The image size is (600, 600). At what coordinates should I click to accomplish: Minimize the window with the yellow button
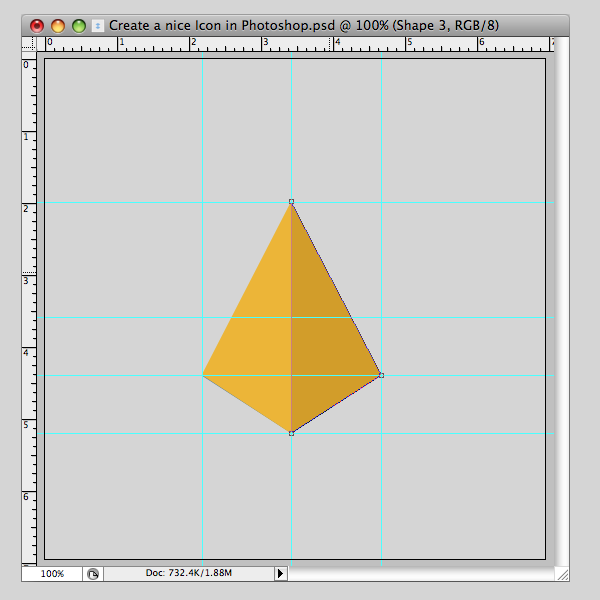coord(58,26)
